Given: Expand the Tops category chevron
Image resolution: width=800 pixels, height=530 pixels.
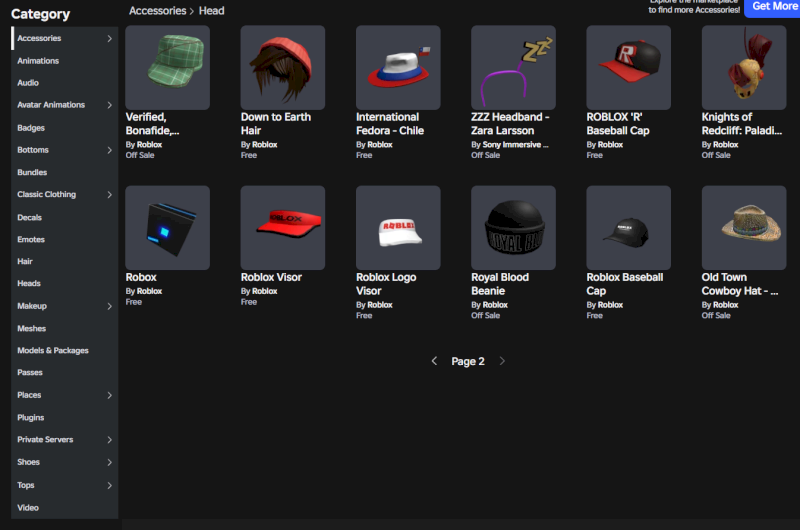Looking at the screenshot, I should [110, 485].
